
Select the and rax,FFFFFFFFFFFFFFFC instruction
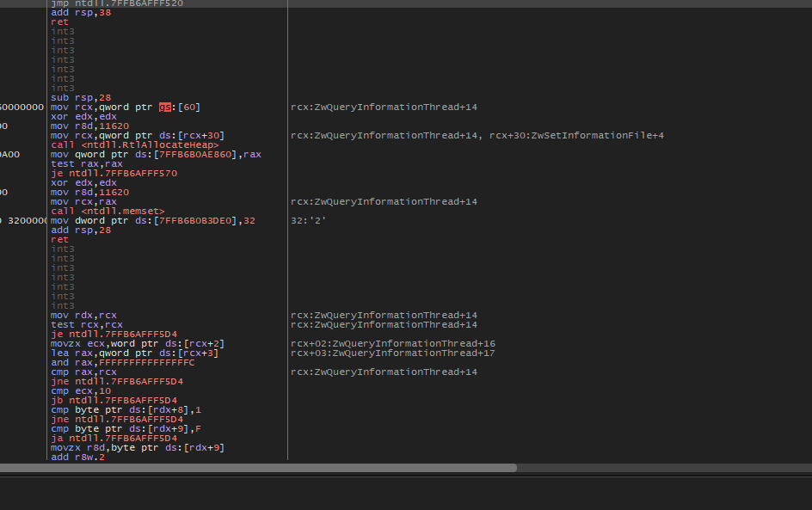pos(122,363)
